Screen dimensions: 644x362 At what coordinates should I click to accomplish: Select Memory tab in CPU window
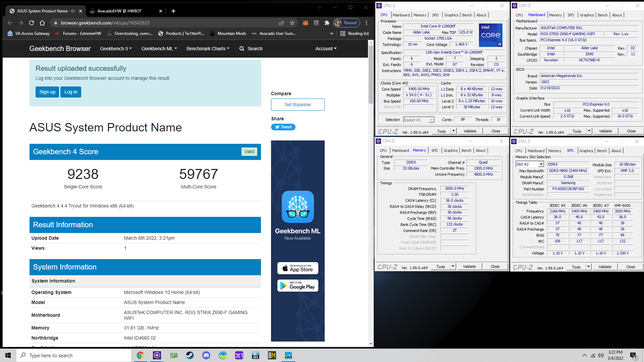(420, 15)
